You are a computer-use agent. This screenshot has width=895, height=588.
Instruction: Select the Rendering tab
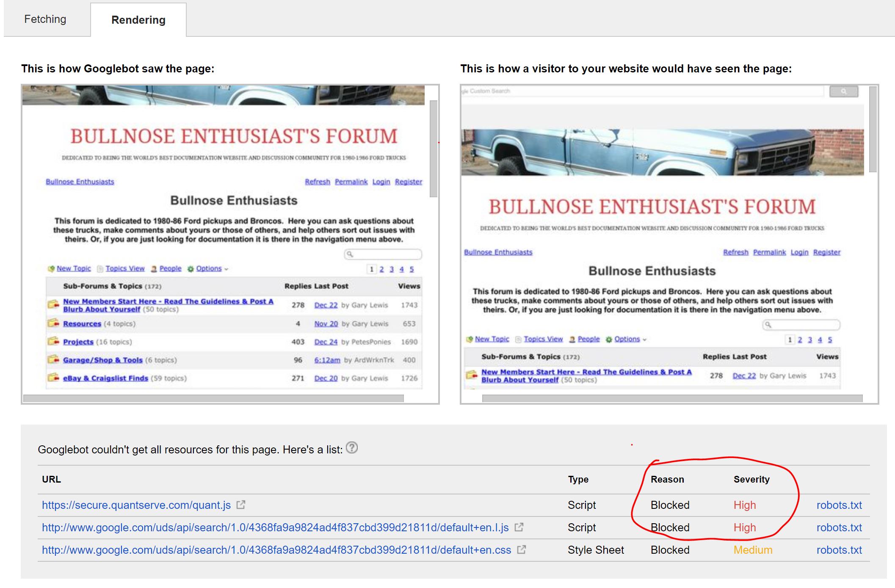[138, 20]
